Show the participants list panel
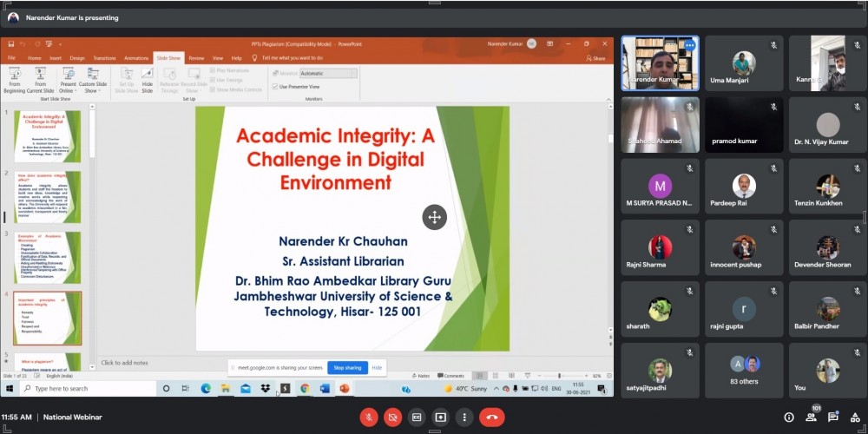Viewport: 868px width, 434px height. [x=812, y=417]
